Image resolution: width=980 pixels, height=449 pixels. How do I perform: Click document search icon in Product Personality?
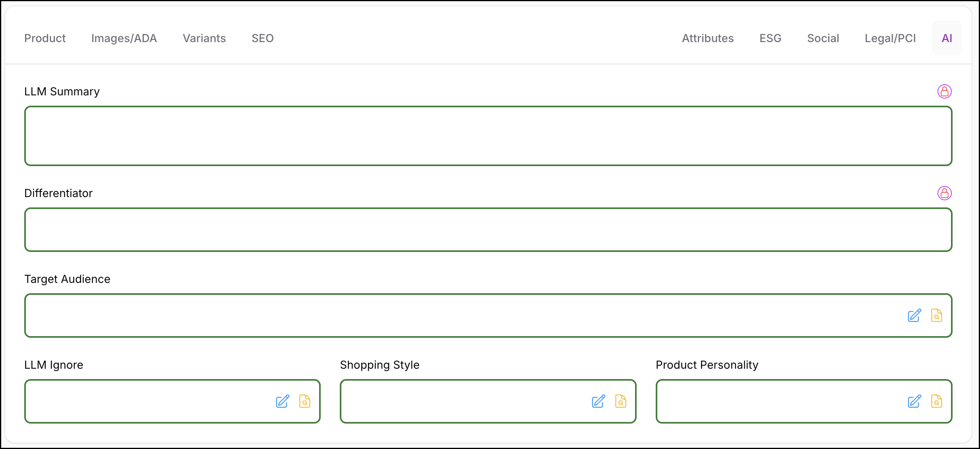(936, 401)
